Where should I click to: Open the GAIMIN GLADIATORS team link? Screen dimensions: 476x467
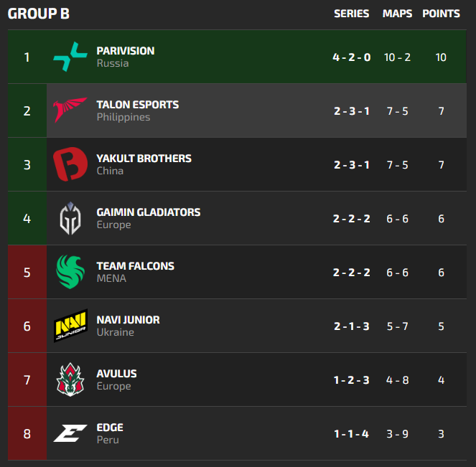pos(149,212)
